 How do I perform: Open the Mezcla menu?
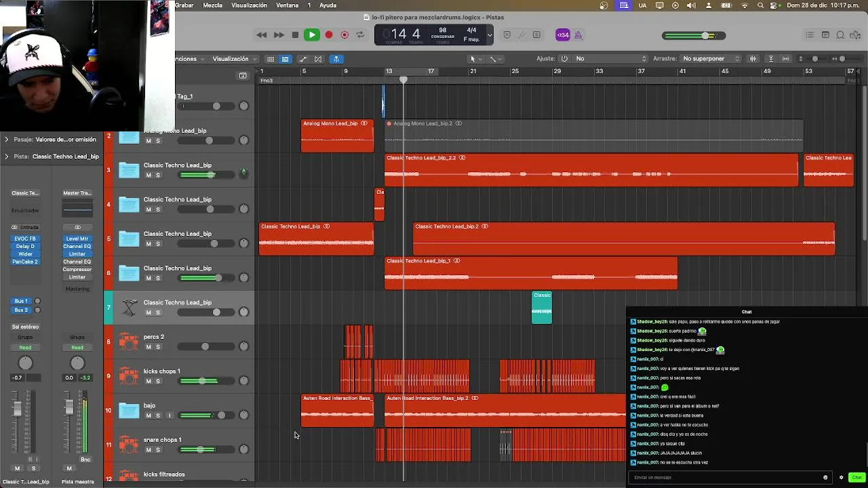212,5
